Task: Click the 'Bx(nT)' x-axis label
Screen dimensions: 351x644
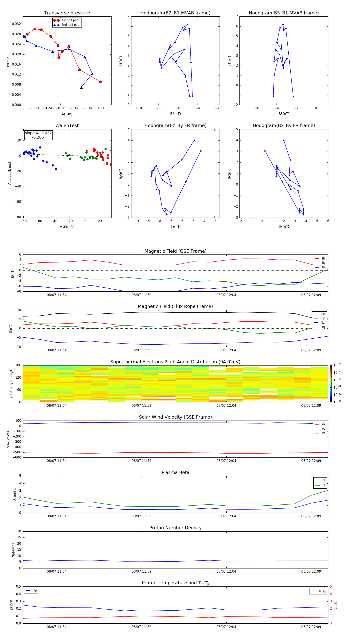Action: click(x=284, y=227)
